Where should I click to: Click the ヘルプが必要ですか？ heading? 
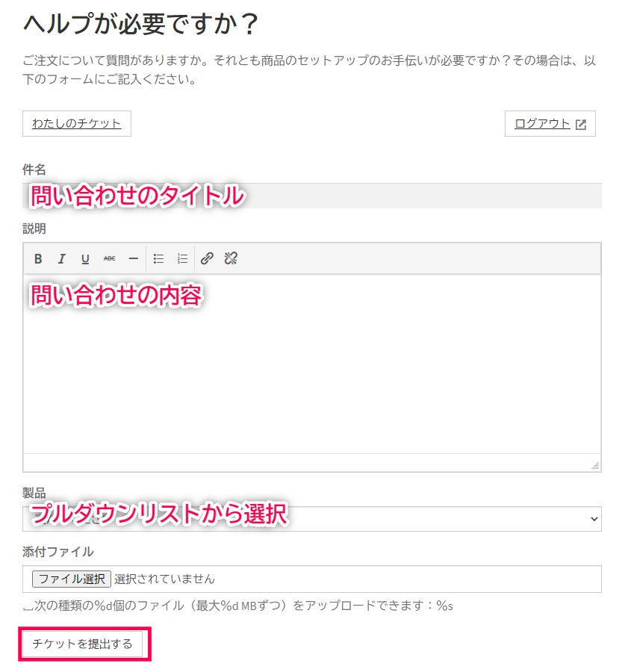click(141, 24)
